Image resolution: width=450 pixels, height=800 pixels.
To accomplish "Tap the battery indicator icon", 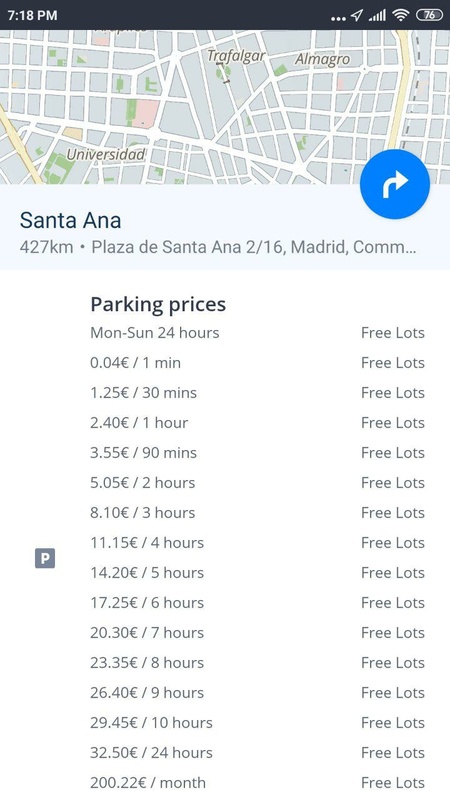I will tap(429, 15).
